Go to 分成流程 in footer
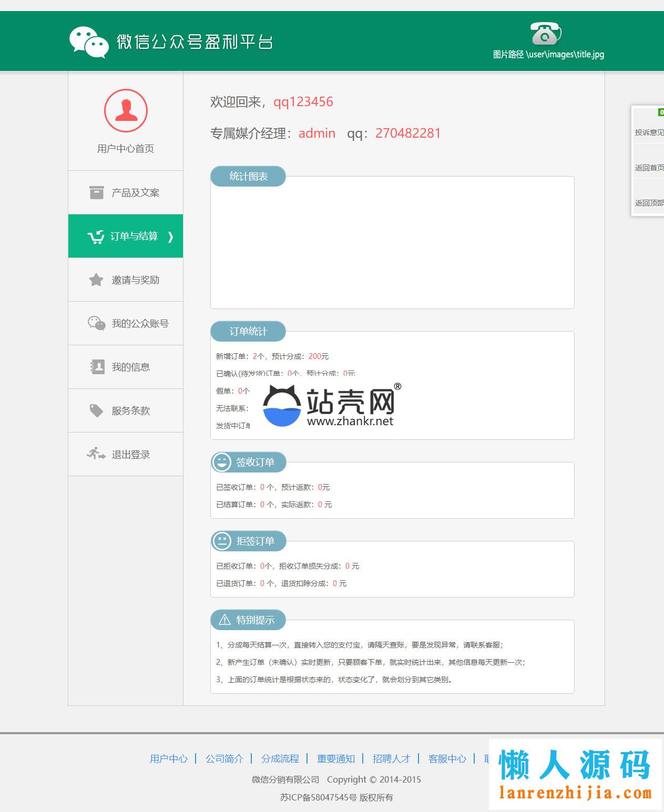The image size is (664, 812). pos(280,758)
